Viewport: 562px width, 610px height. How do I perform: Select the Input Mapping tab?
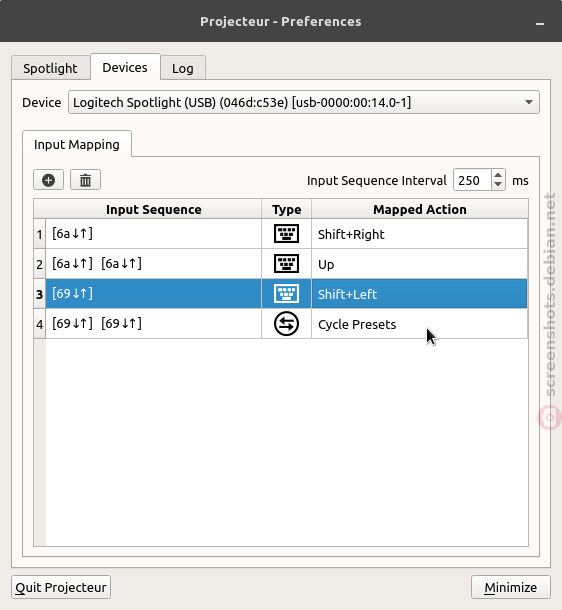coord(77,144)
